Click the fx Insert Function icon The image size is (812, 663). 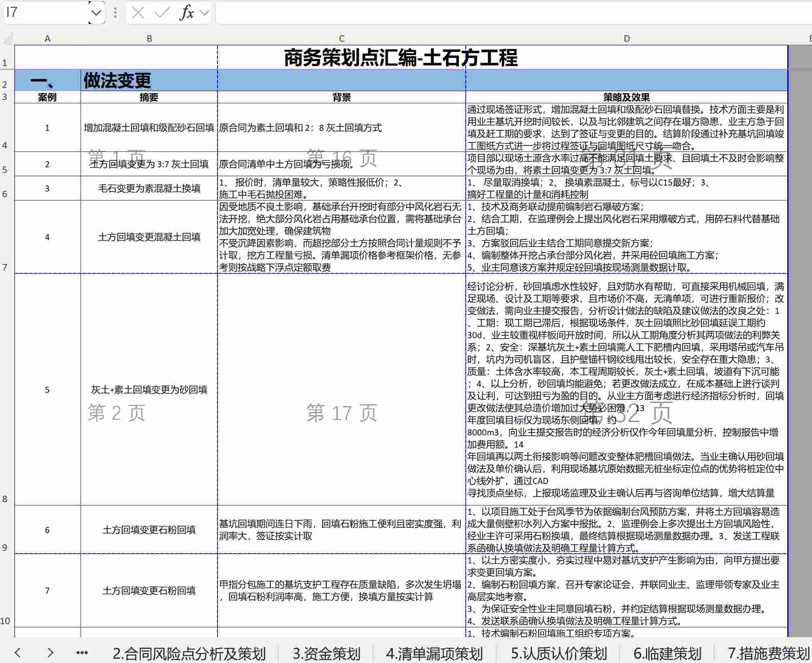click(187, 13)
